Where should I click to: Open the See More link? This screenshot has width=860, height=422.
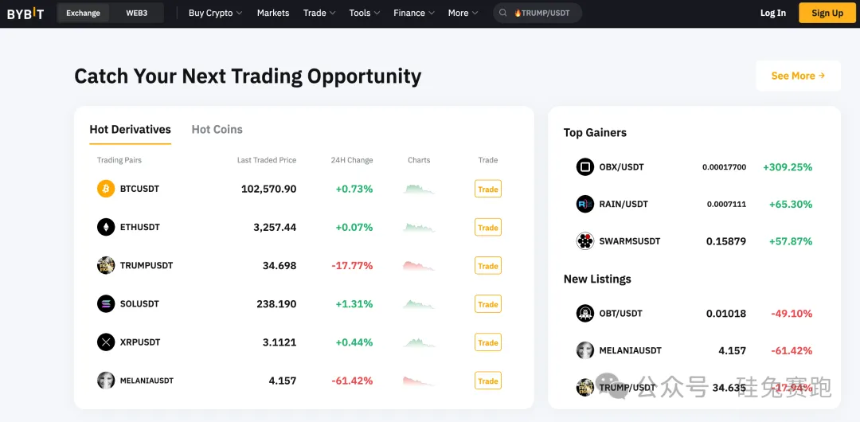coord(798,76)
